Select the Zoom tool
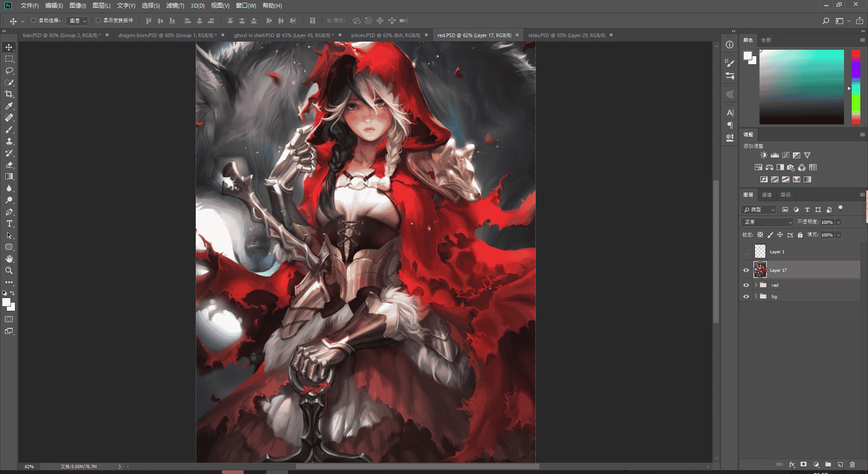The height and width of the screenshot is (474, 868). [9, 270]
